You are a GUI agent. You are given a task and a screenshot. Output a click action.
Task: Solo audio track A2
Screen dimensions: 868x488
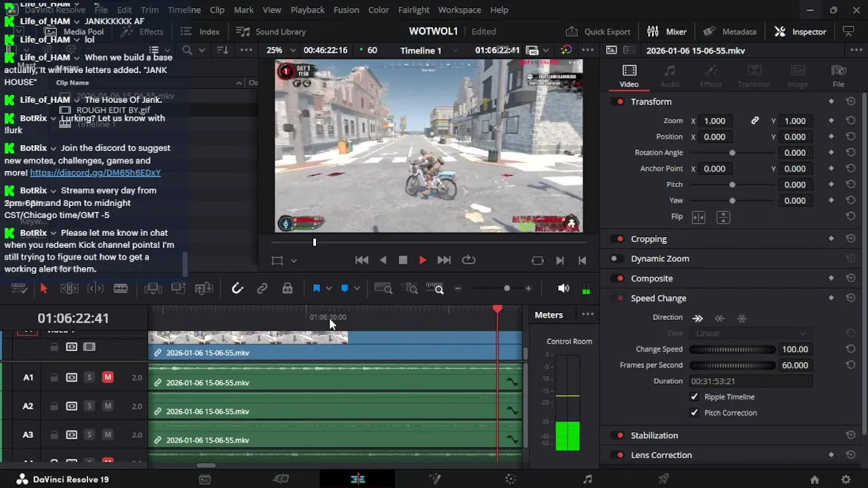tap(89, 407)
